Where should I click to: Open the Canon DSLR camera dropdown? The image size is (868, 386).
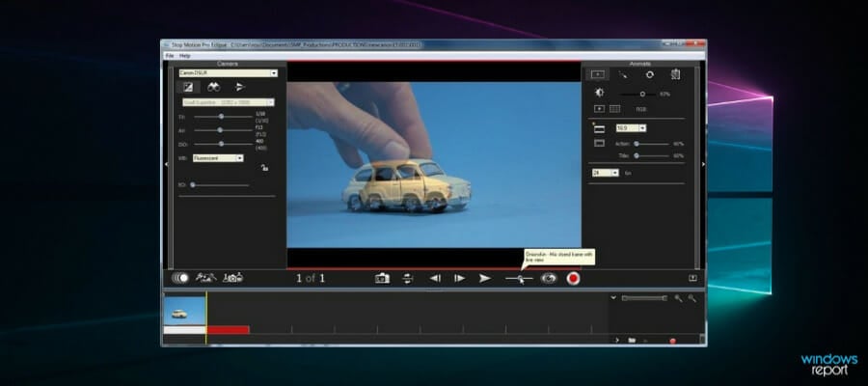[x=228, y=73]
